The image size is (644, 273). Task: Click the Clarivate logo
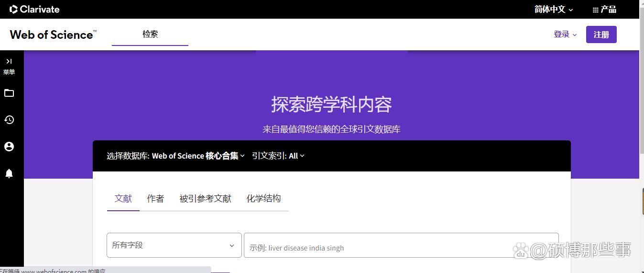click(x=34, y=9)
